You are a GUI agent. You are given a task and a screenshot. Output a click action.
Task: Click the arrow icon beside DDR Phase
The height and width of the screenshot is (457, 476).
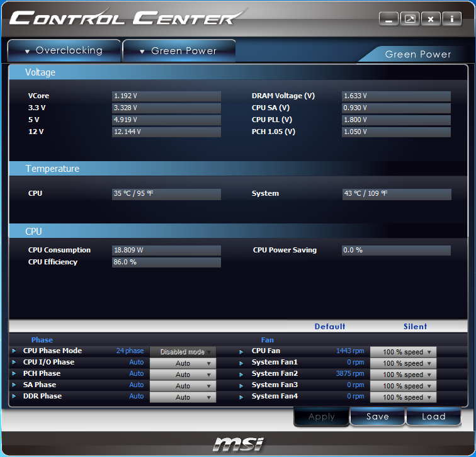[x=14, y=397]
